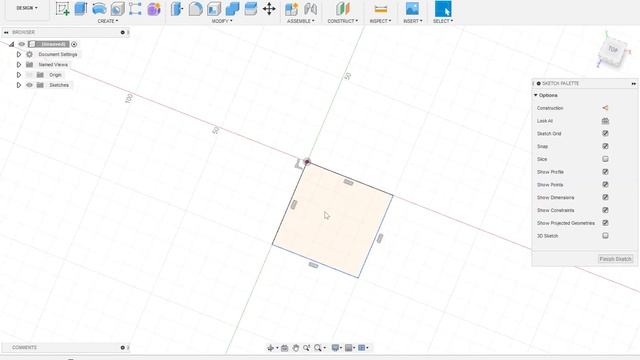The width and height of the screenshot is (640, 360).
Task: Toggle the Show Profile checkbox
Action: pyautogui.click(x=605, y=172)
